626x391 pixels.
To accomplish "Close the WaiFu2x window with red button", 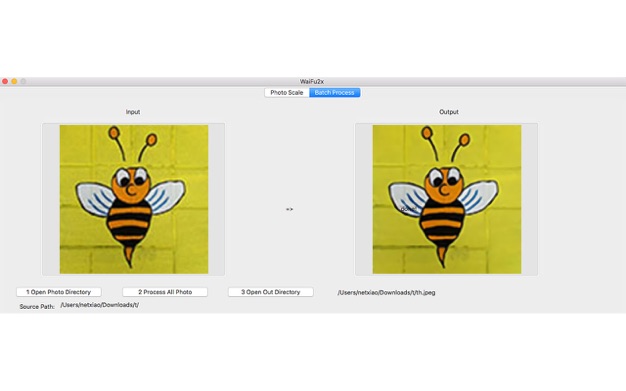I will pos(5,81).
